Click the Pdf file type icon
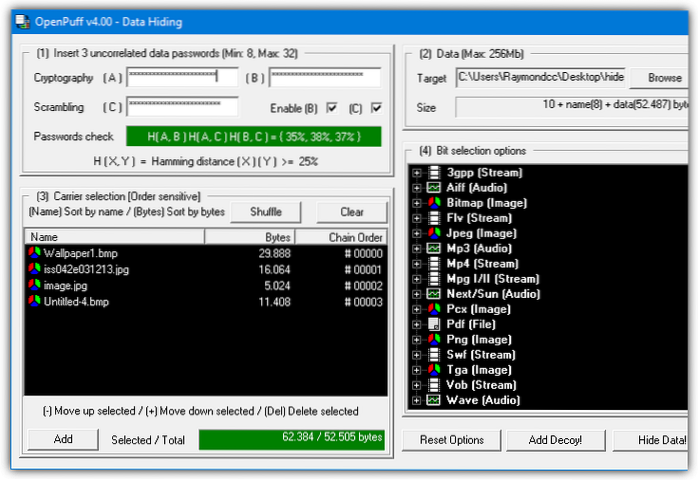 point(434,325)
